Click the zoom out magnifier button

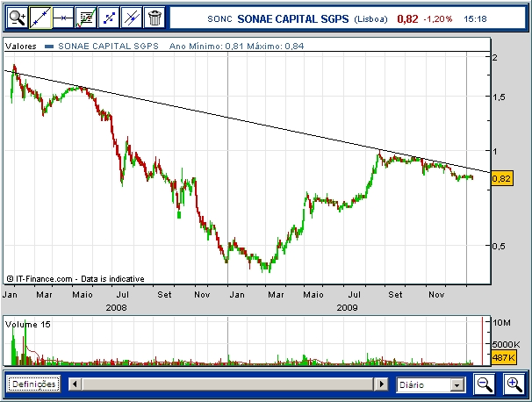[485, 384]
